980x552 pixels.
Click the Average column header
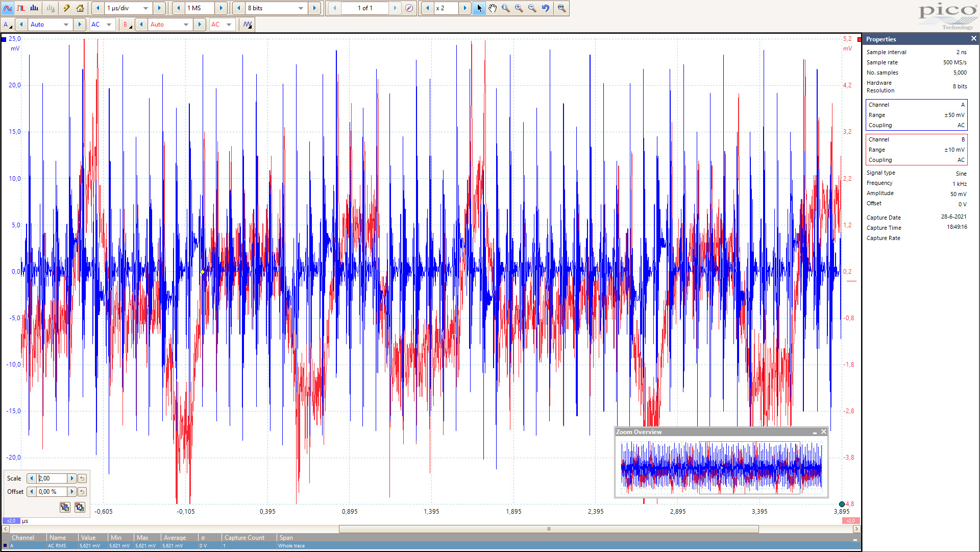pyautogui.click(x=179, y=538)
